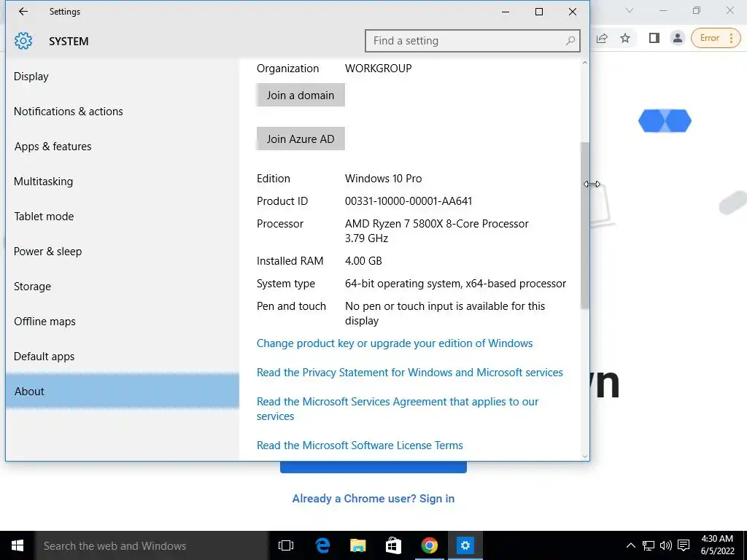Open File Explorer from the taskbar
The width and height of the screenshot is (747, 560).
tap(357, 545)
